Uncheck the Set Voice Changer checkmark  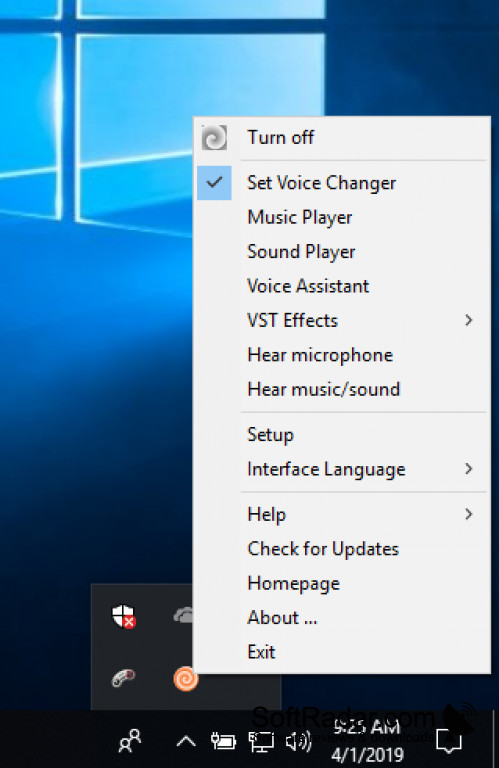[x=214, y=183]
